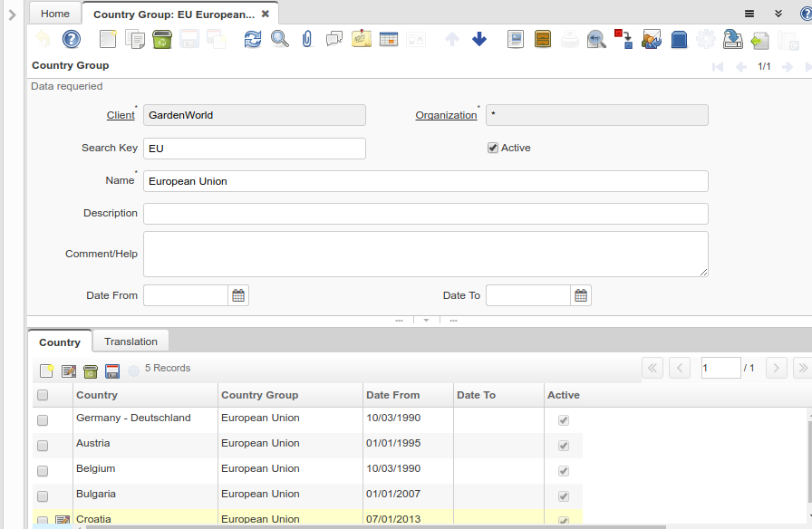Viewport: 812px width, 529px height.
Task: Sort the grid by the Country column header
Action: 145,395
